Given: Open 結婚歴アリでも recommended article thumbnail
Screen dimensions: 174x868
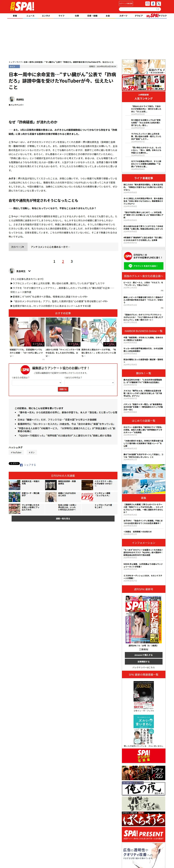Looking at the screenshot, I should tap(27, 332).
